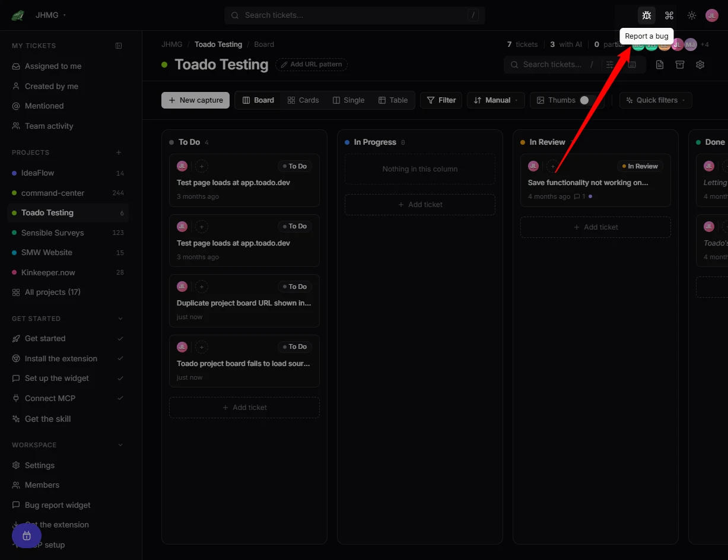Open the Kinkeeper.now project

coord(68,272)
